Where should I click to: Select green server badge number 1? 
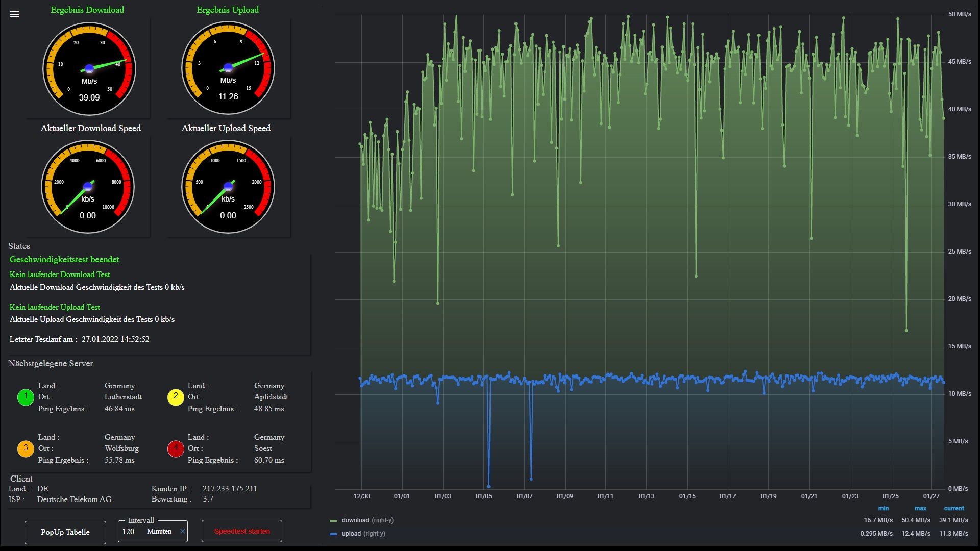point(26,397)
